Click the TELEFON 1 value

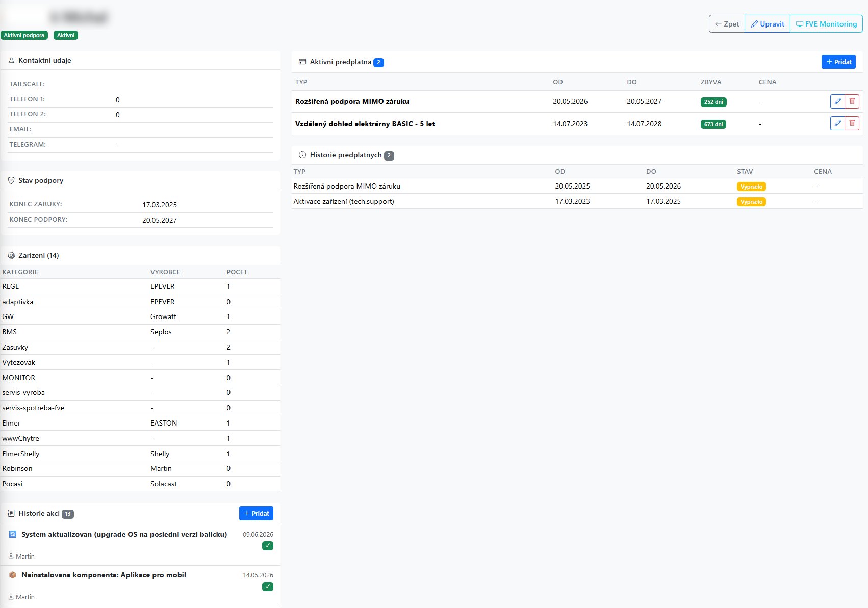[x=118, y=100]
